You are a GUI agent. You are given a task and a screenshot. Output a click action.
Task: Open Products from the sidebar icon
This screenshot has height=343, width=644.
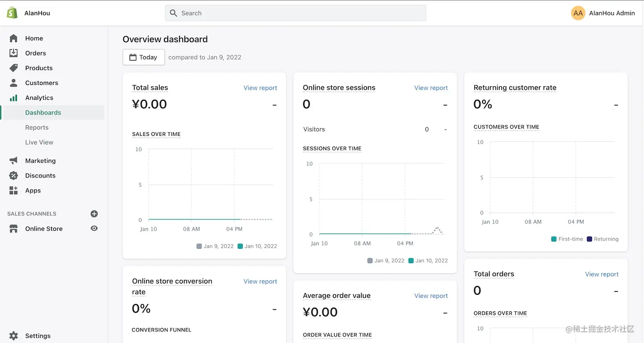(13, 68)
